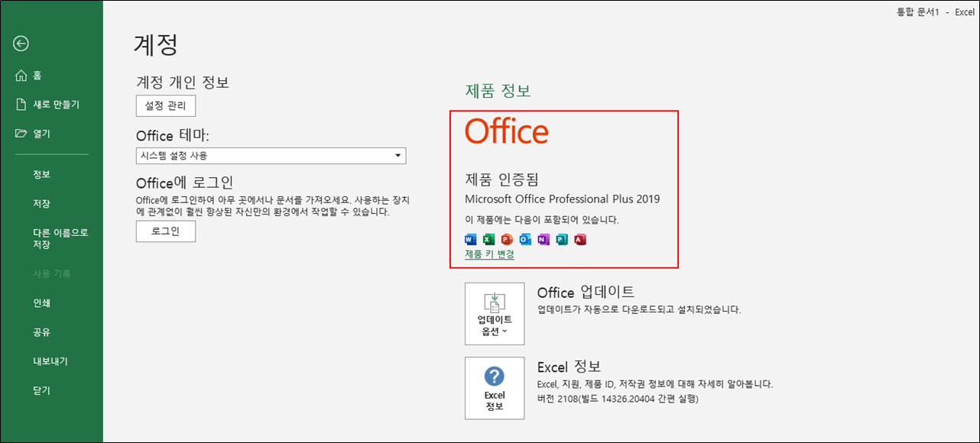Click the large orange Office logo text
The image size is (980, 443).
click(506, 132)
